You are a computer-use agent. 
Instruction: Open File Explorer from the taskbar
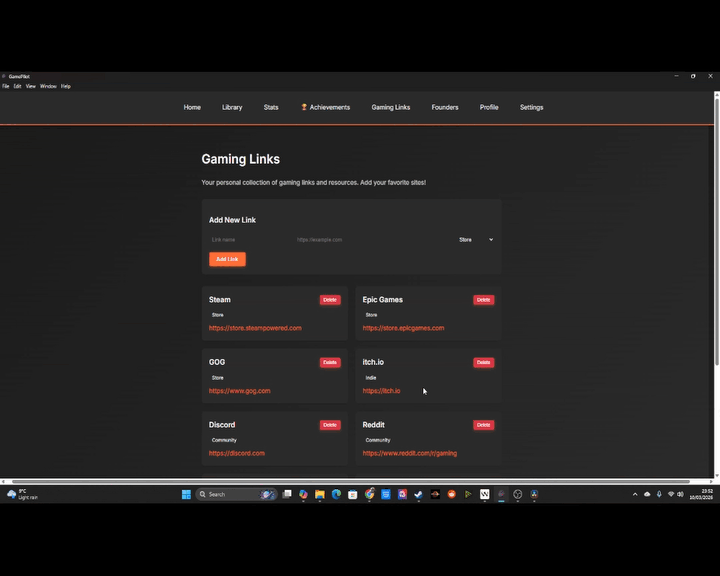point(320,494)
